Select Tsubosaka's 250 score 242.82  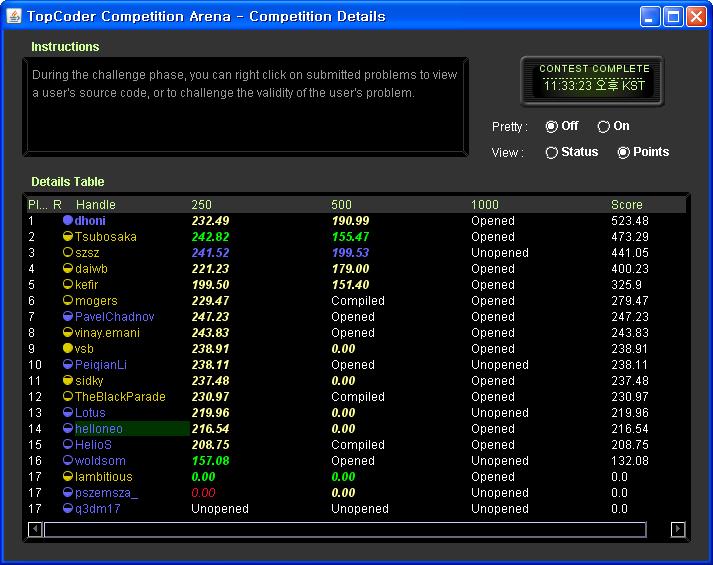click(210, 237)
